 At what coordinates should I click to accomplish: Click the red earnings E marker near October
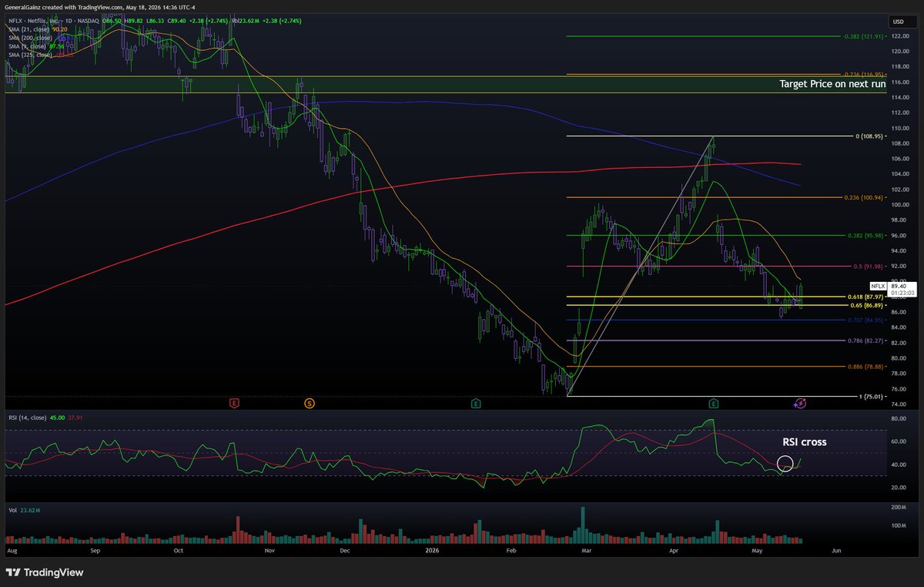[x=234, y=403]
